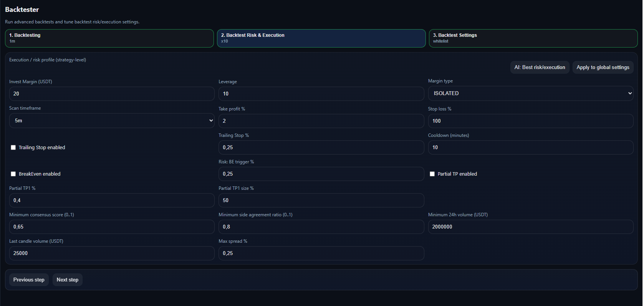The width and height of the screenshot is (644, 306).
Task: Click the Partial TP1 % input
Action: tap(112, 201)
